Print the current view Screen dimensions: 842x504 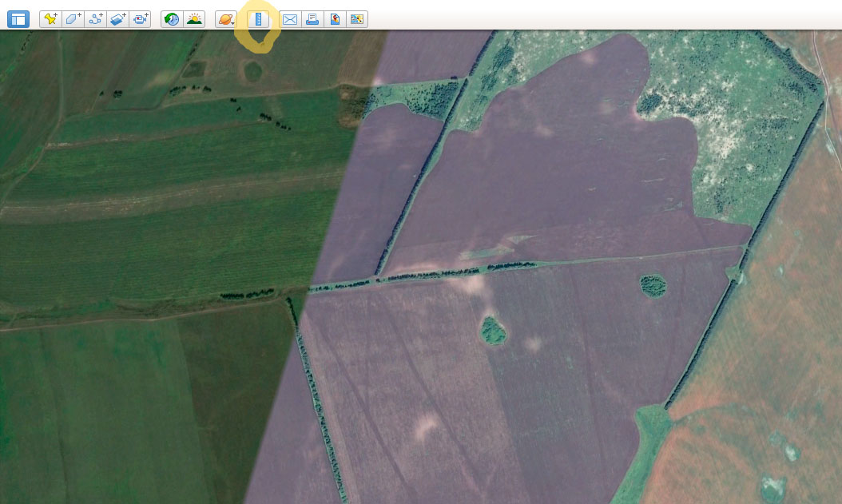click(x=312, y=19)
